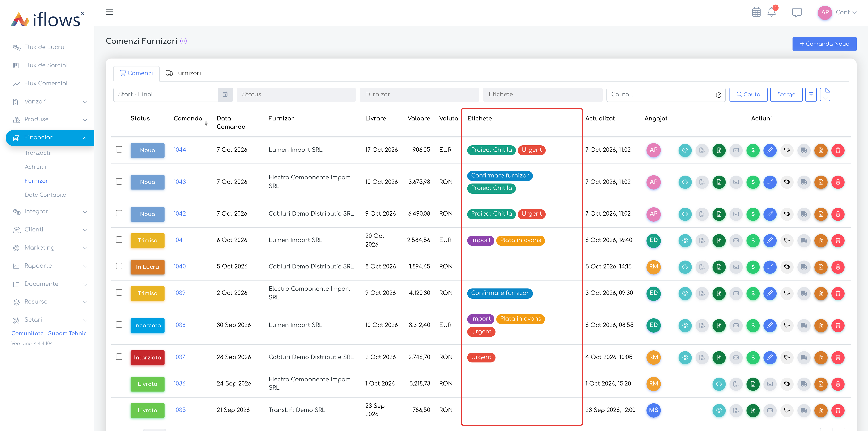
Task: Click the download export icon next to filters
Action: [x=825, y=94]
